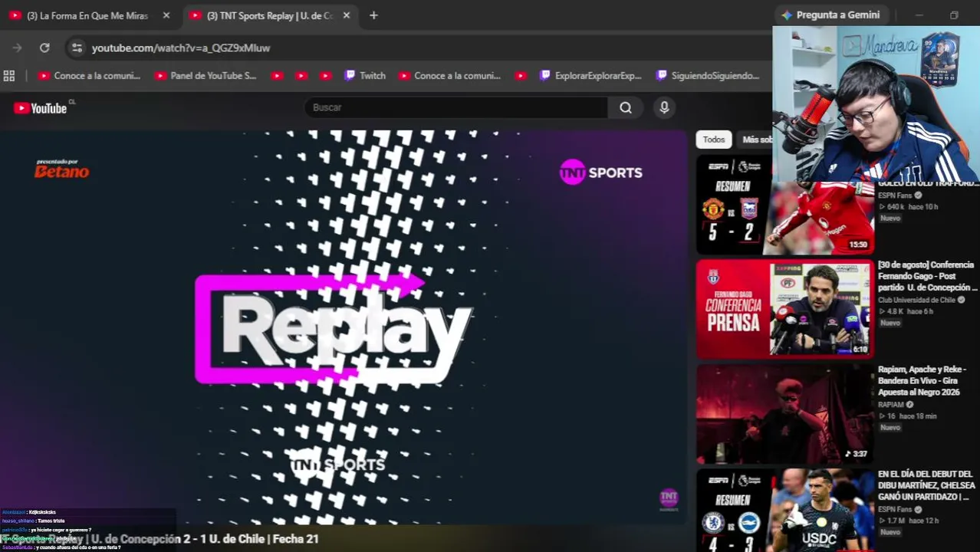
Task: Click the magnifying glass search button
Action: click(626, 107)
